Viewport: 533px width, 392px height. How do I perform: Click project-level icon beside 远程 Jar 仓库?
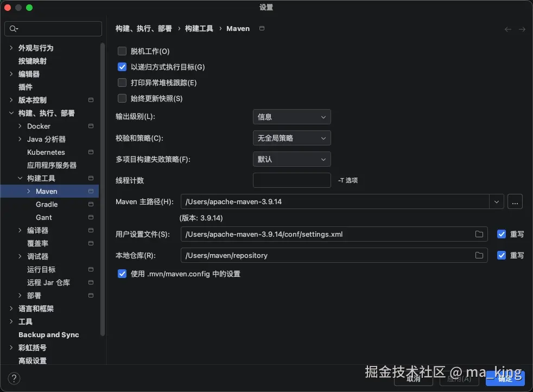coord(91,282)
